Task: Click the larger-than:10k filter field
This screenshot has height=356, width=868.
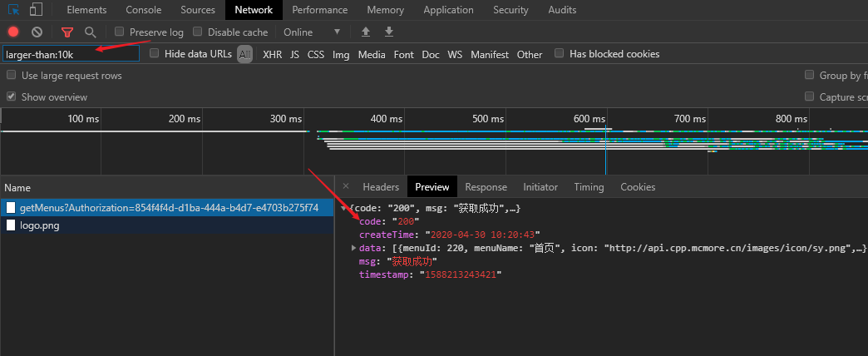Action: click(71, 54)
